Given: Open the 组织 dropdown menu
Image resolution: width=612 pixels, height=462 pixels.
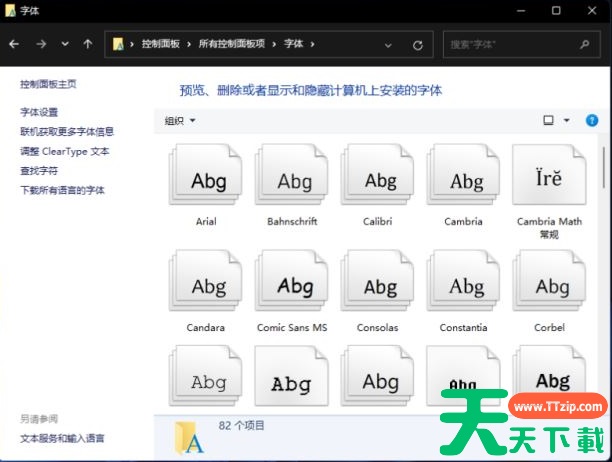Looking at the screenshot, I should point(180,121).
